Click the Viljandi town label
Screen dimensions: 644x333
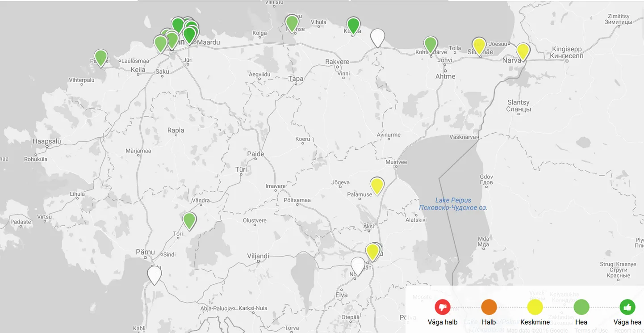point(258,256)
